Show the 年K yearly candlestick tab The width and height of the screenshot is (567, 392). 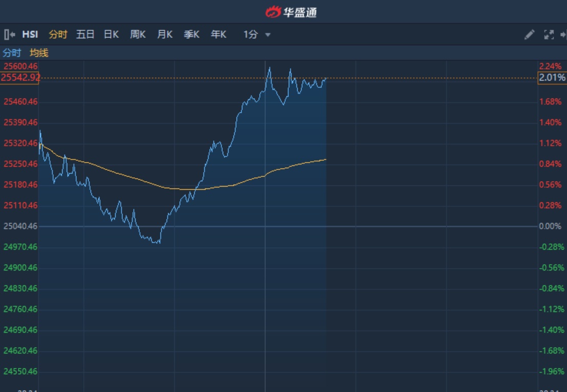point(218,35)
